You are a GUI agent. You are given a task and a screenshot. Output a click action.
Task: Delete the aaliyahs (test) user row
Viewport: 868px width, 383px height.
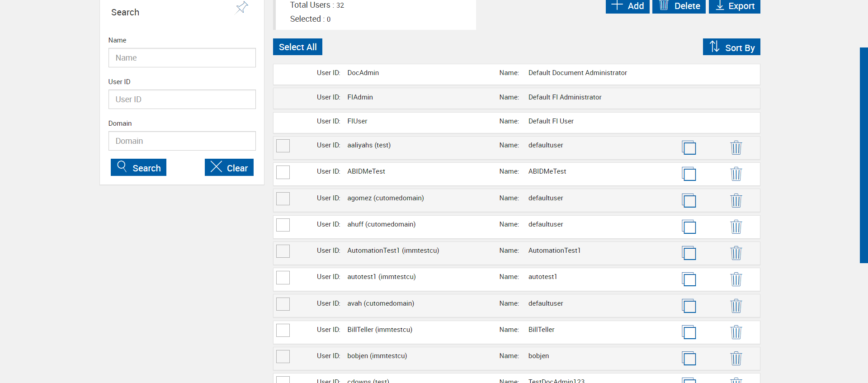pos(736,147)
